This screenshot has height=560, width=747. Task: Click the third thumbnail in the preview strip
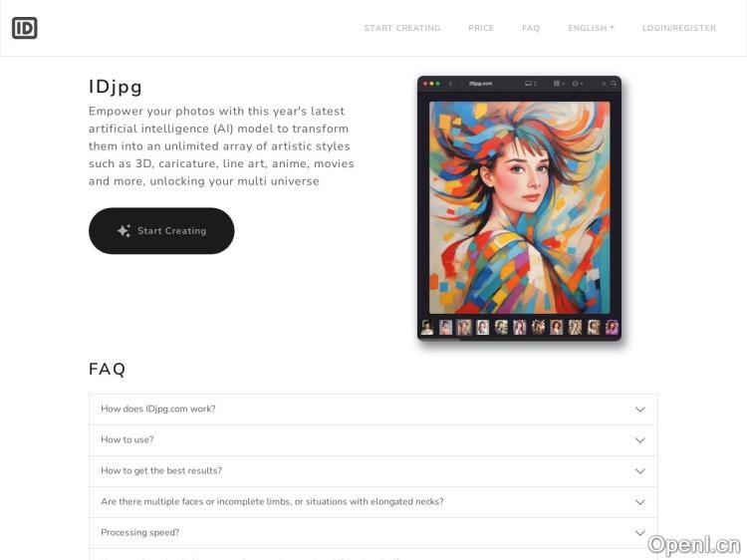463,328
